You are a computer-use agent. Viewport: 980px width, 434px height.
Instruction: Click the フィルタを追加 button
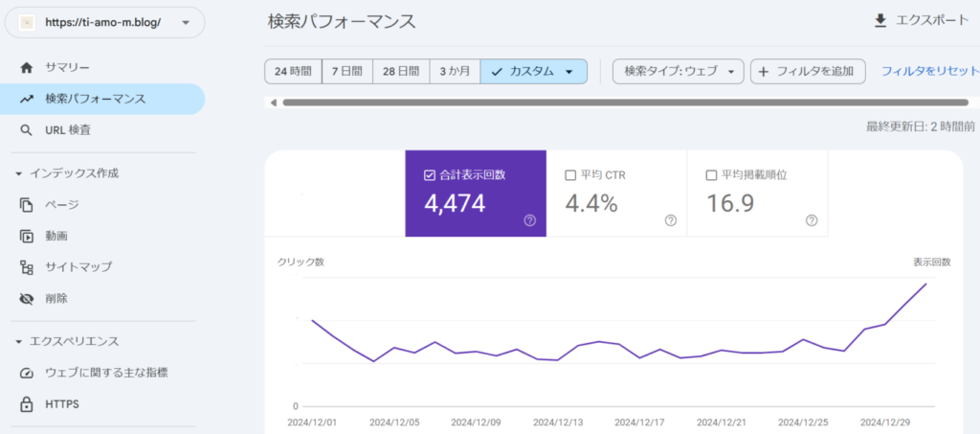click(808, 72)
